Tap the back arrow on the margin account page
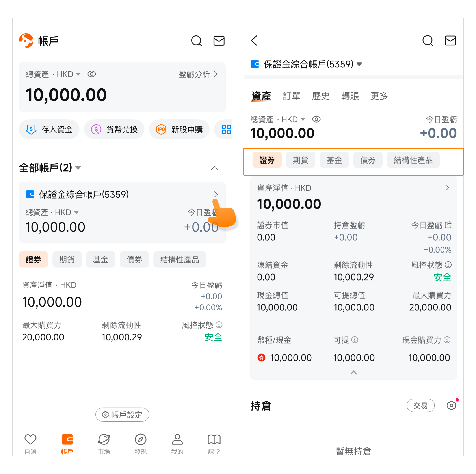The image size is (476, 474). click(254, 41)
